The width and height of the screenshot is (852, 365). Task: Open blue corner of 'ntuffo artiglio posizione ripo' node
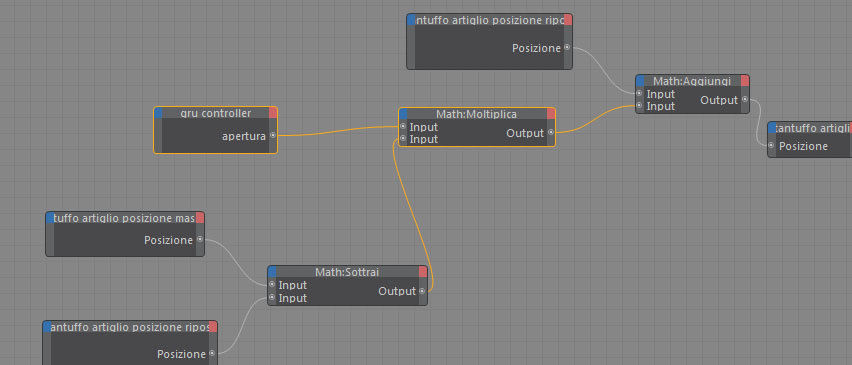[411, 20]
